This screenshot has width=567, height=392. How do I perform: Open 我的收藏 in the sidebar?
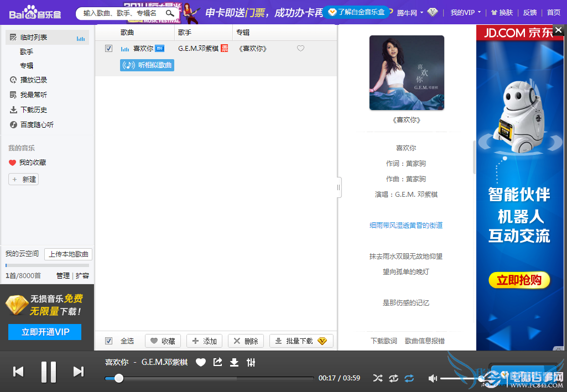point(32,163)
